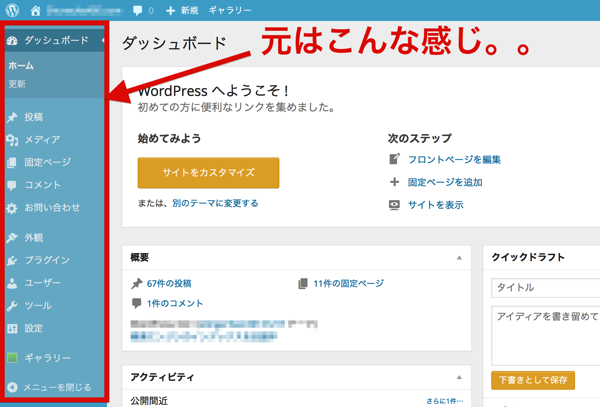Open the 外観 menu label
The image size is (600, 407).
pos(34,238)
